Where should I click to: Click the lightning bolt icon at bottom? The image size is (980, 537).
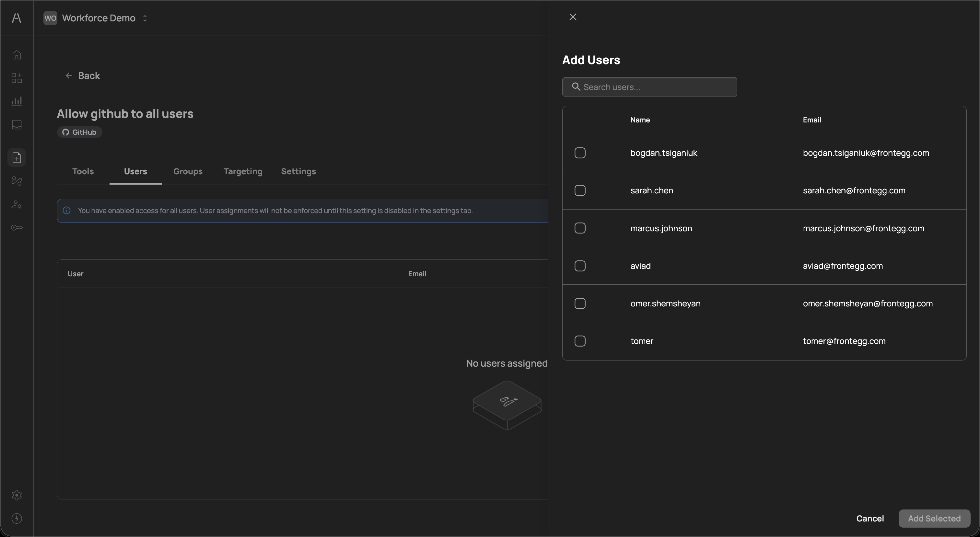pyautogui.click(x=16, y=518)
